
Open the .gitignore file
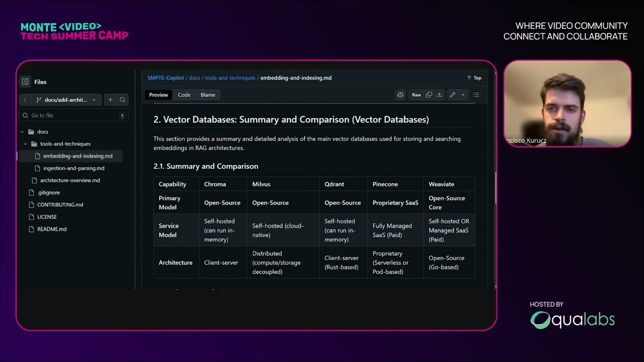(x=48, y=193)
